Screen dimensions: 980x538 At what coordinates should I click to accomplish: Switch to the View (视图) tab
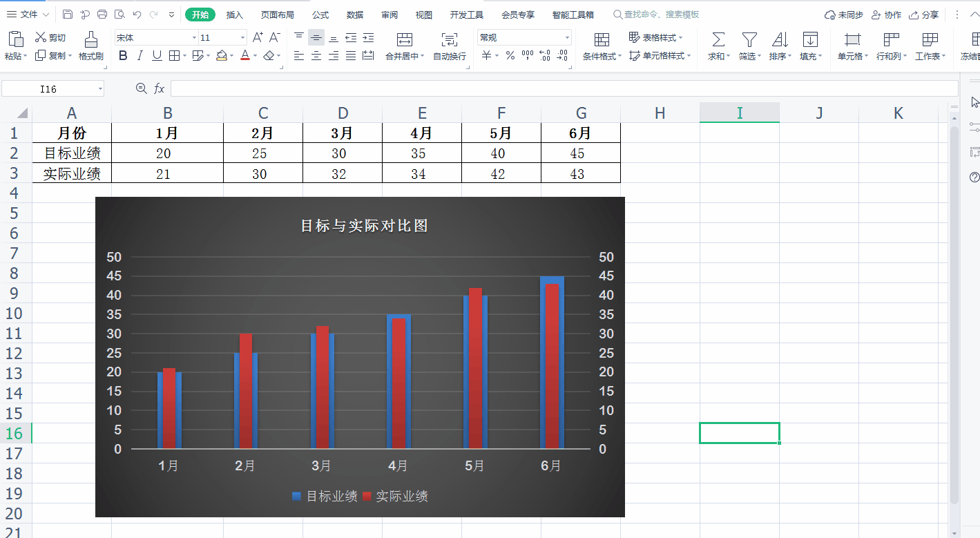point(424,15)
